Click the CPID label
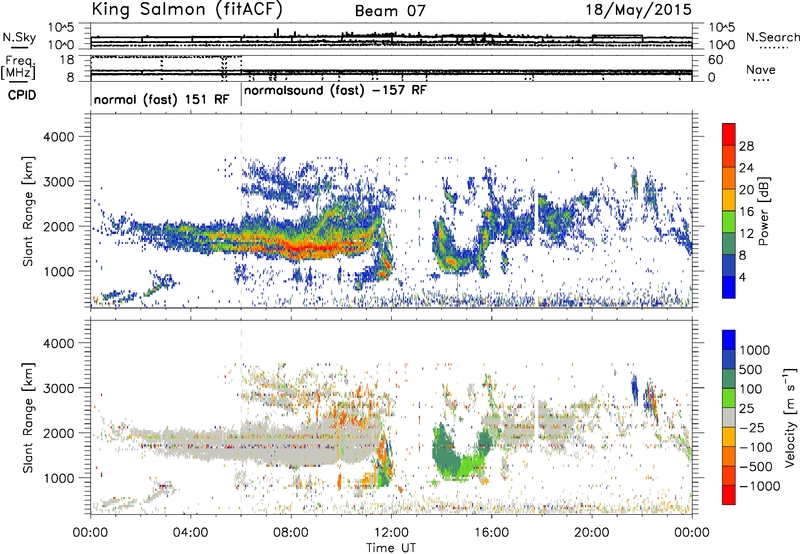This screenshot has width=800, height=554. (x=22, y=95)
